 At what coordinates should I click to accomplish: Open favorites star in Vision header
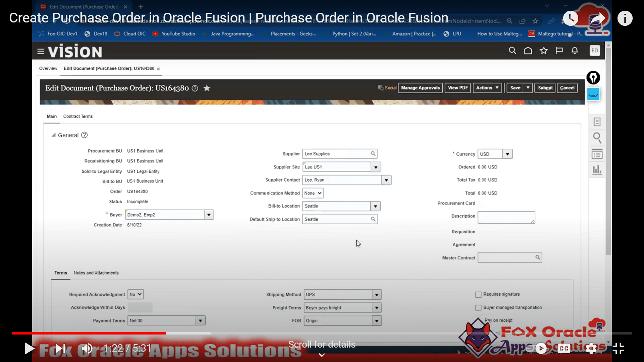click(544, 51)
